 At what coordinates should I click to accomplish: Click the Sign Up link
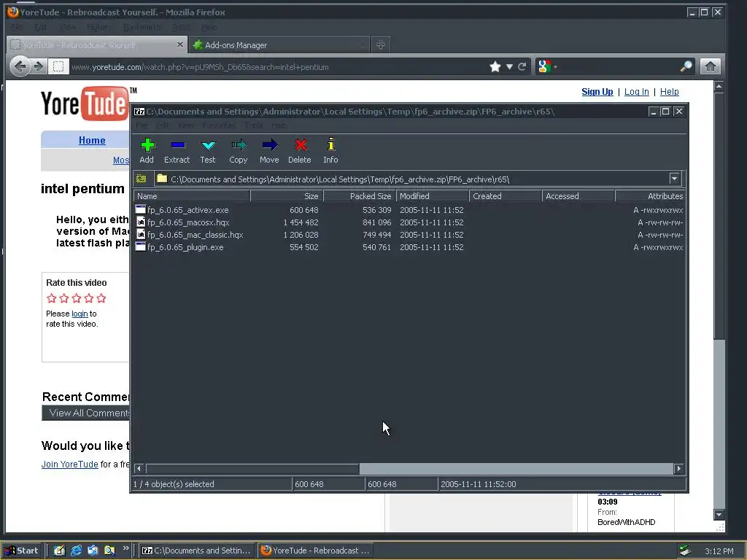point(597,91)
